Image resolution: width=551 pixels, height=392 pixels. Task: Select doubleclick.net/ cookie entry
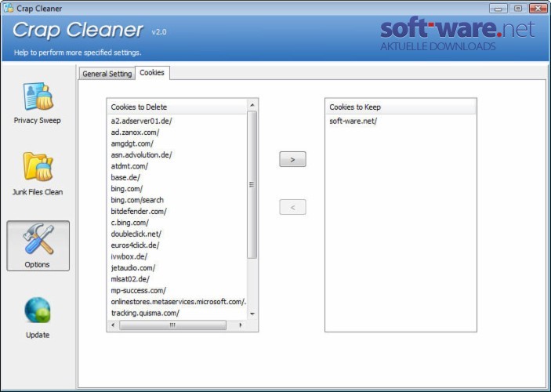click(x=136, y=234)
